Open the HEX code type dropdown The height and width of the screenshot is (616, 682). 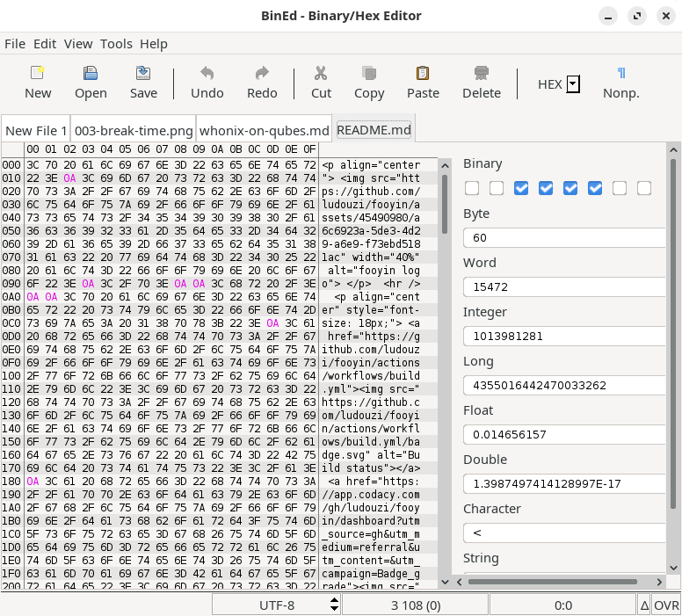coord(573,84)
